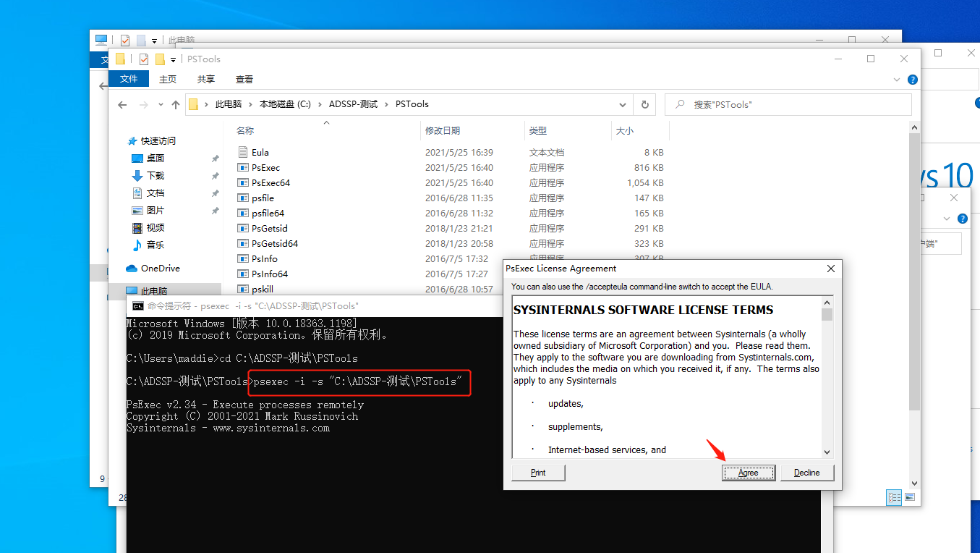980x553 pixels.
Task: Click the properties checkmark icon in PSTools title bar
Action: tap(144, 59)
